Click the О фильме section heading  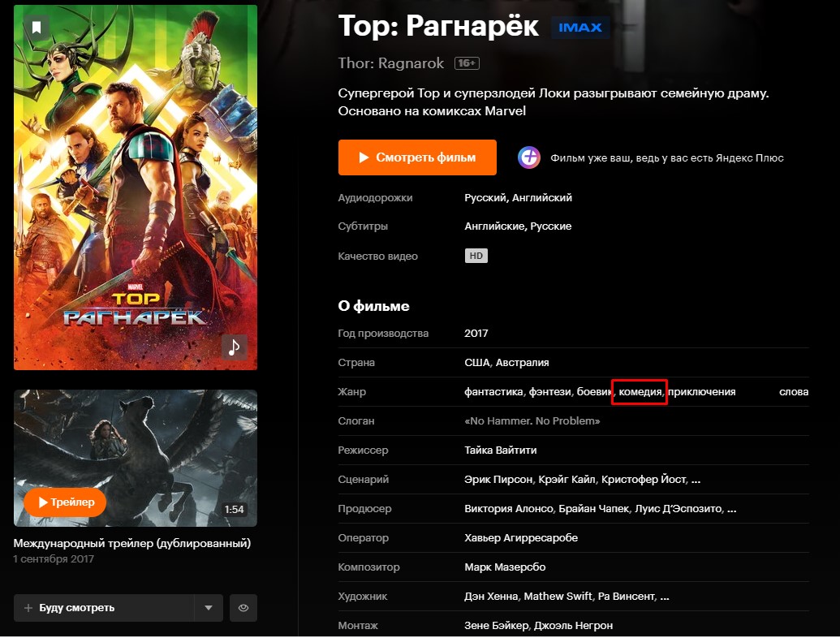(373, 306)
